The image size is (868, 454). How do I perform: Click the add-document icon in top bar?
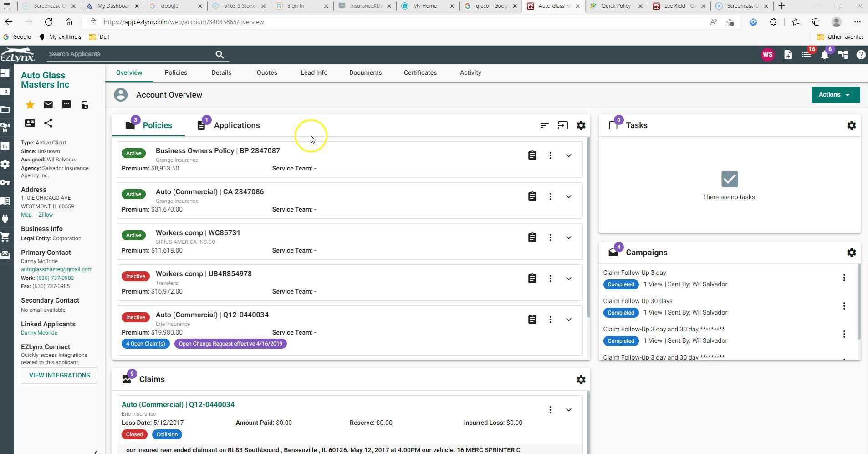tap(787, 54)
